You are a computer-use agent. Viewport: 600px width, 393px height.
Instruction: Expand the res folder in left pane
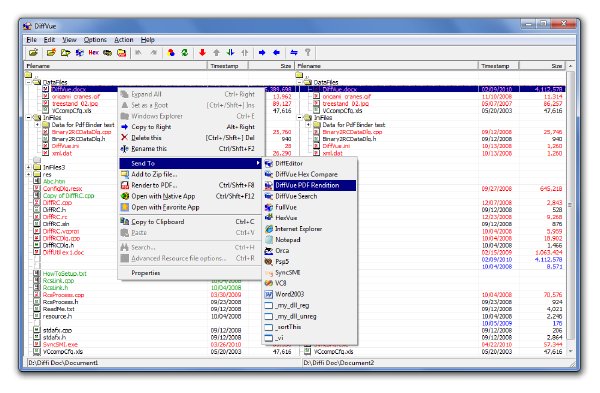[29, 174]
